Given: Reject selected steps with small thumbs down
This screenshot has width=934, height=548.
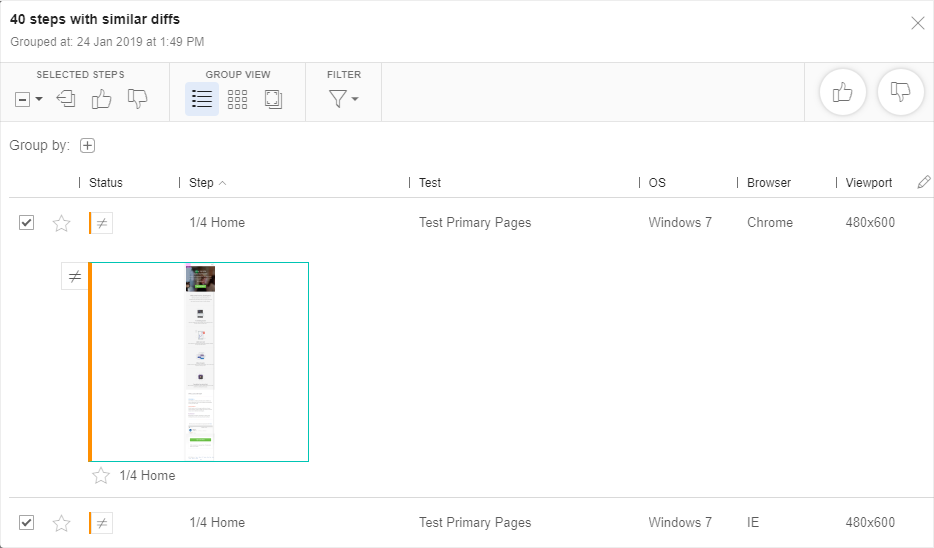Looking at the screenshot, I should [x=137, y=99].
